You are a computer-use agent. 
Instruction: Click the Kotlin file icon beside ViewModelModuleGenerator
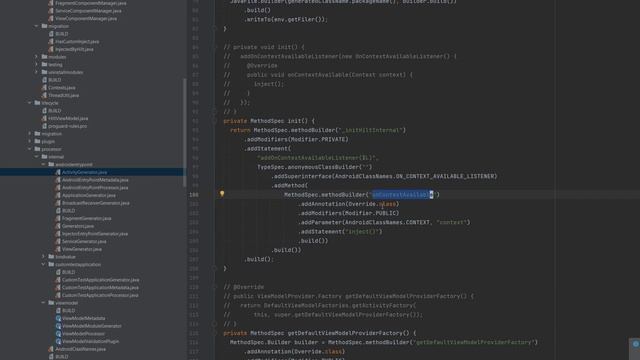point(58,326)
